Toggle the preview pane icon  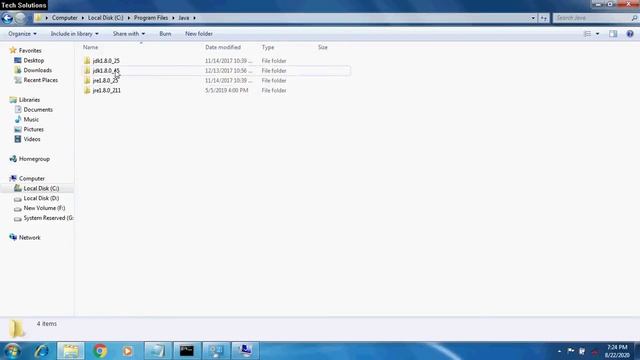(613, 34)
